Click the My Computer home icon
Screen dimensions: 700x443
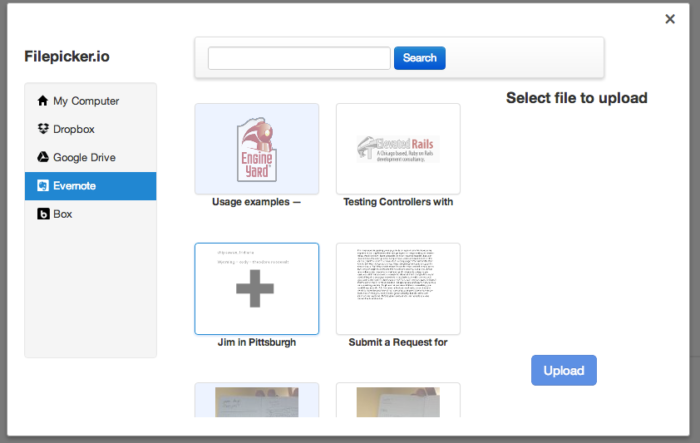(x=42, y=101)
